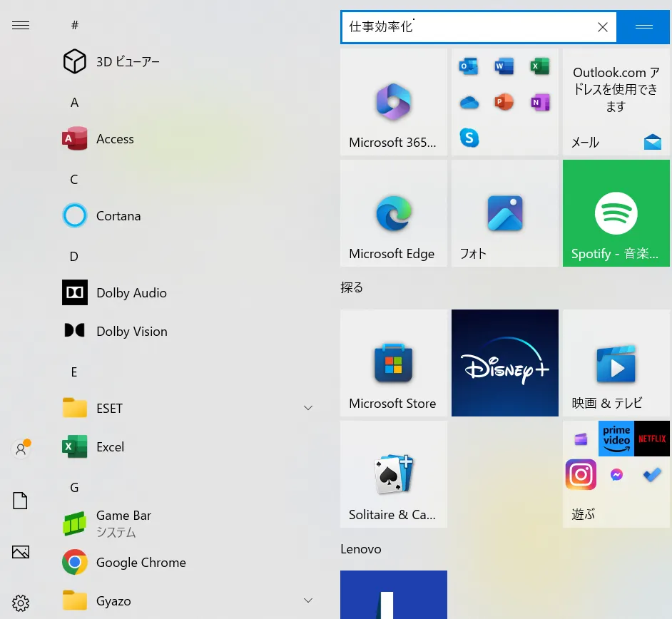Open Cortana from the app list
This screenshot has height=619, width=672.
(x=188, y=215)
